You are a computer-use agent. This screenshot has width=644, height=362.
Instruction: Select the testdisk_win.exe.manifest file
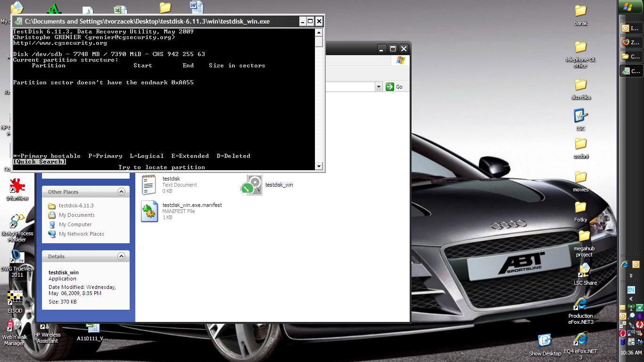click(x=149, y=211)
